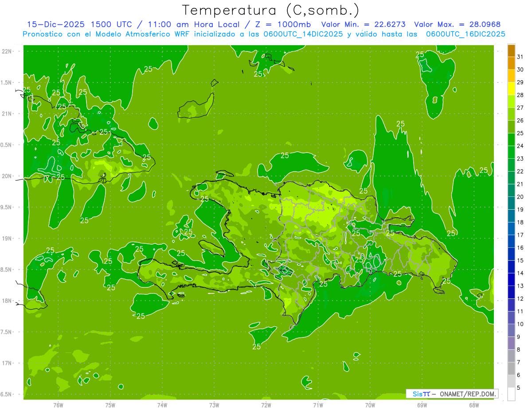
Task: Click the '18' label on the color scale
Action: click(x=520, y=222)
